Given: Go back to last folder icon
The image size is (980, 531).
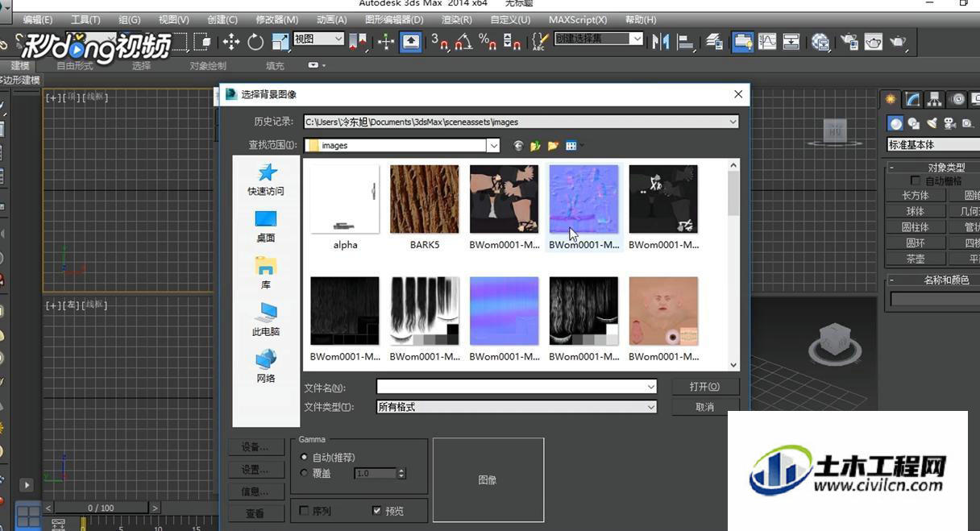Looking at the screenshot, I should (x=518, y=146).
